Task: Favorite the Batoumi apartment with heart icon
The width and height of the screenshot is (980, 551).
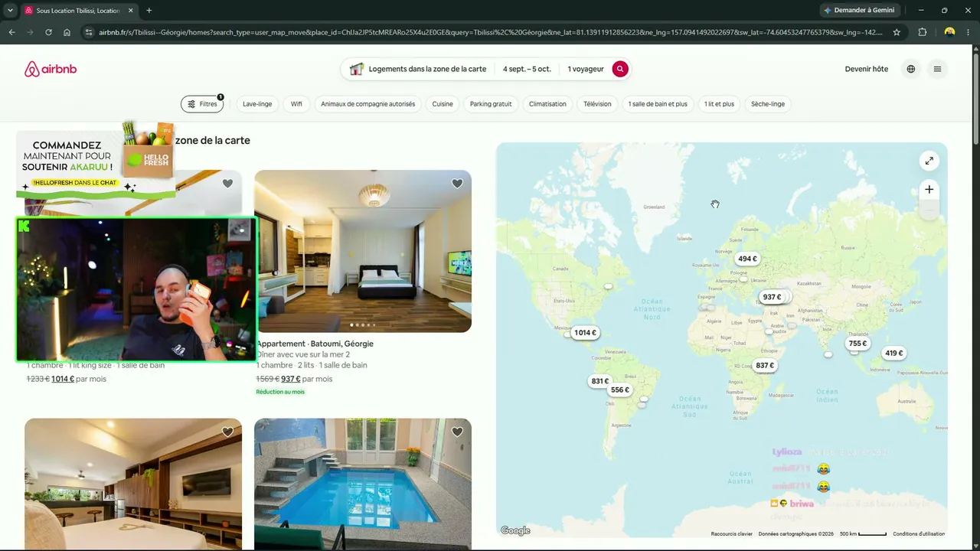Action: point(457,184)
